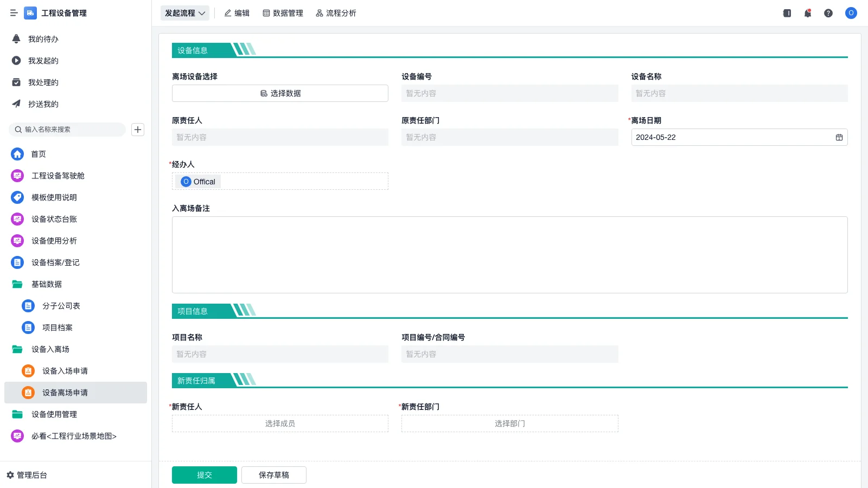Click the Offical member tag in 经办人
This screenshot has width=868, height=488.
tap(199, 182)
